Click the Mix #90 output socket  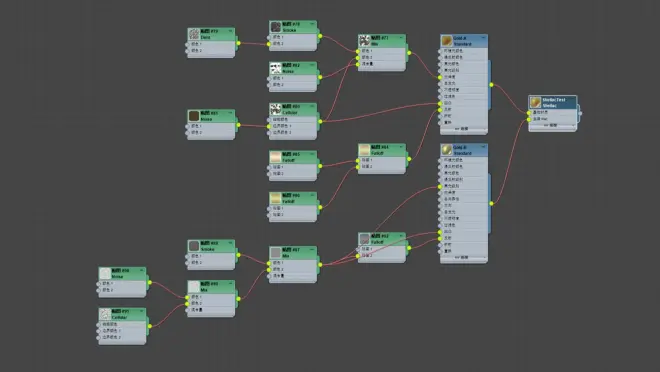[238, 299]
